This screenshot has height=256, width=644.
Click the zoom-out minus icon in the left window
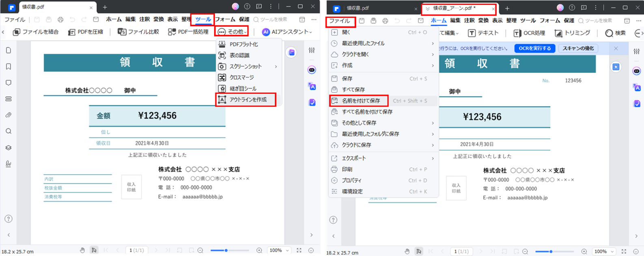(x=200, y=250)
